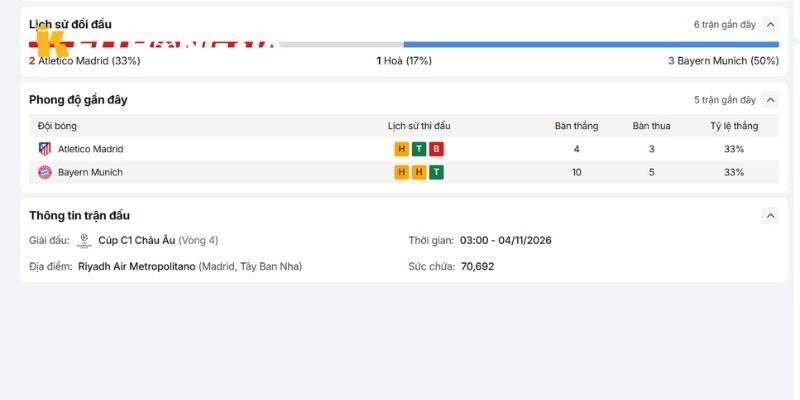Click Atletico Madrid's goals conceded value 3

(652, 149)
